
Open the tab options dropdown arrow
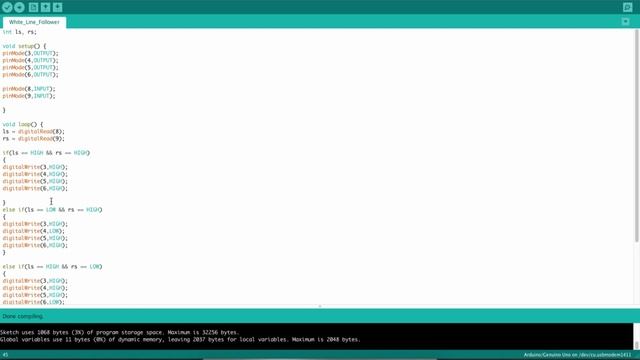(625, 21)
